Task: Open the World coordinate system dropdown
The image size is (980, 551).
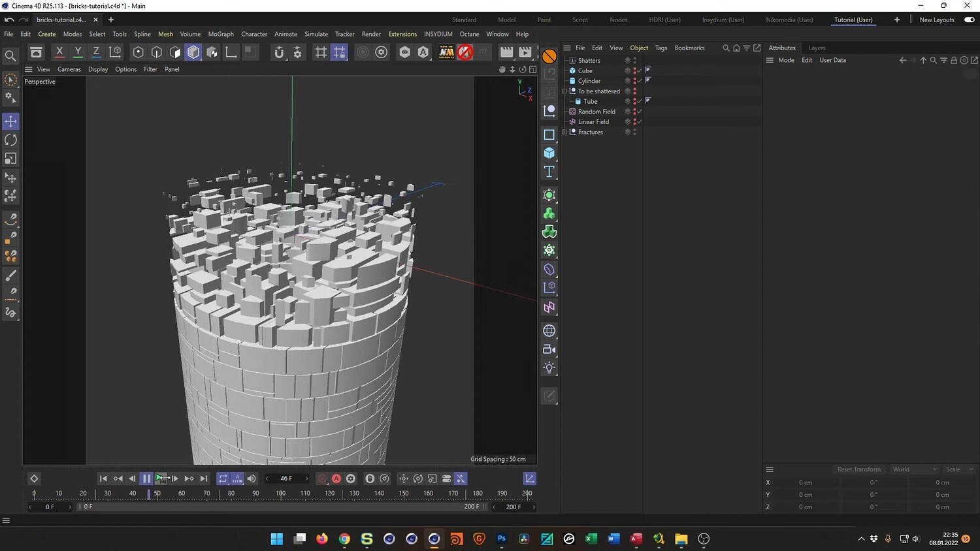Action: click(x=915, y=469)
